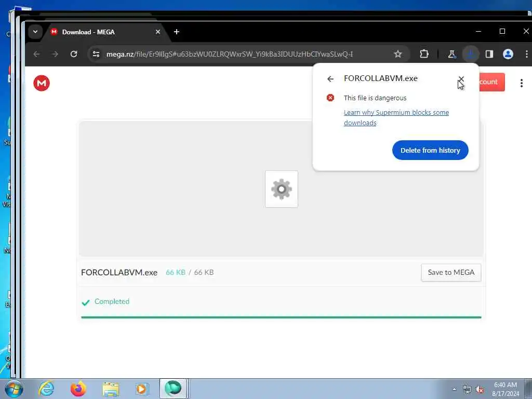The height and width of the screenshot is (399, 532).
Task: Open Learn why Supermium blocks some downloads
Action: [x=396, y=117]
